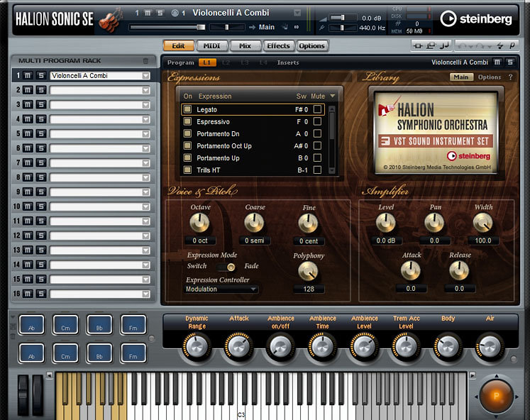This screenshot has width=530, height=420.
Task: Mute slot 5 in the Multi Program Rack
Action: [x=28, y=134]
